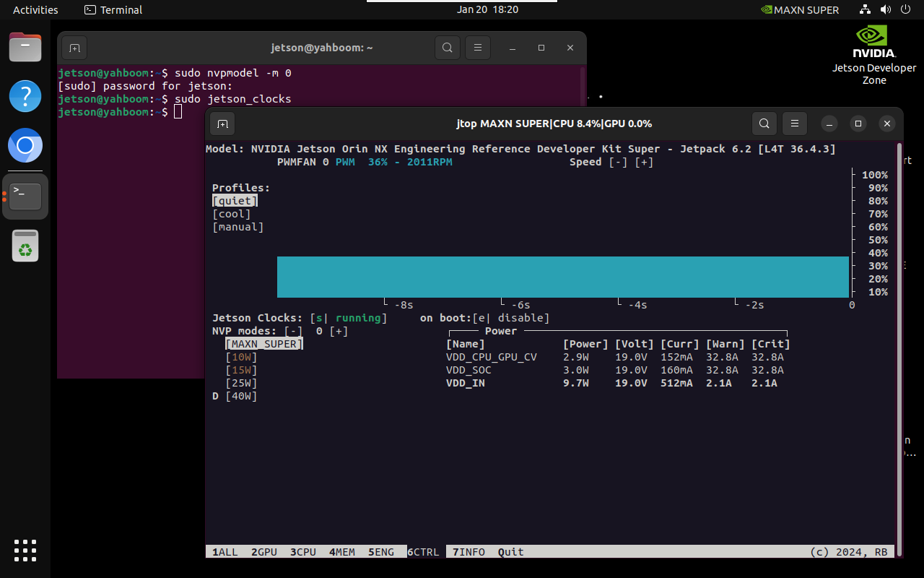Image resolution: width=924 pixels, height=578 pixels.
Task: Click new tab icon in jetson@yahboom terminal
Action: point(74,48)
